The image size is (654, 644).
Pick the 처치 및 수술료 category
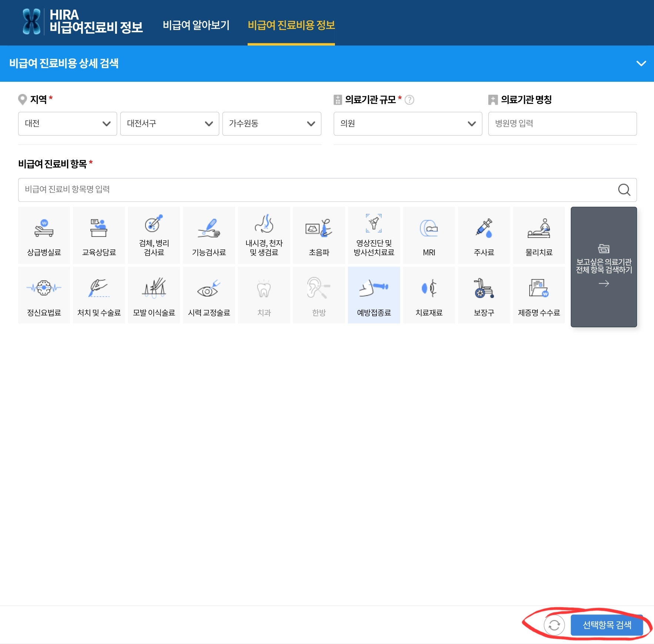(x=99, y=295)
